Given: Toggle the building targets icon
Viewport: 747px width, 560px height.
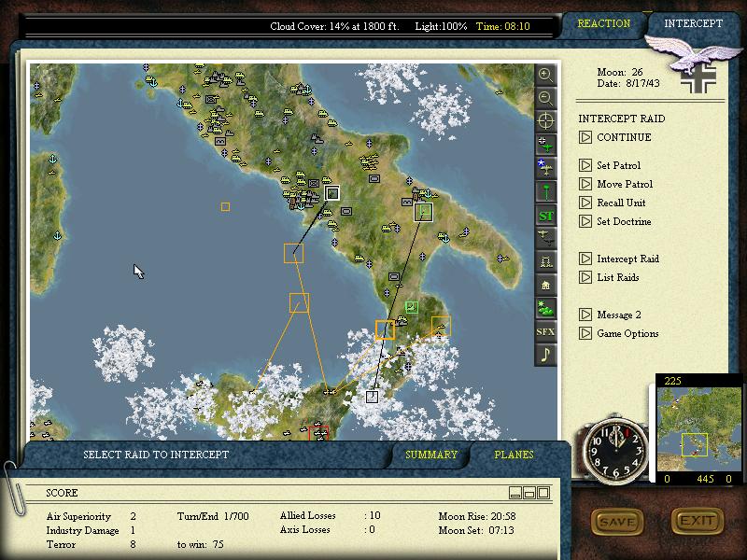Looking at the screenshot, I should click(545, 285).
